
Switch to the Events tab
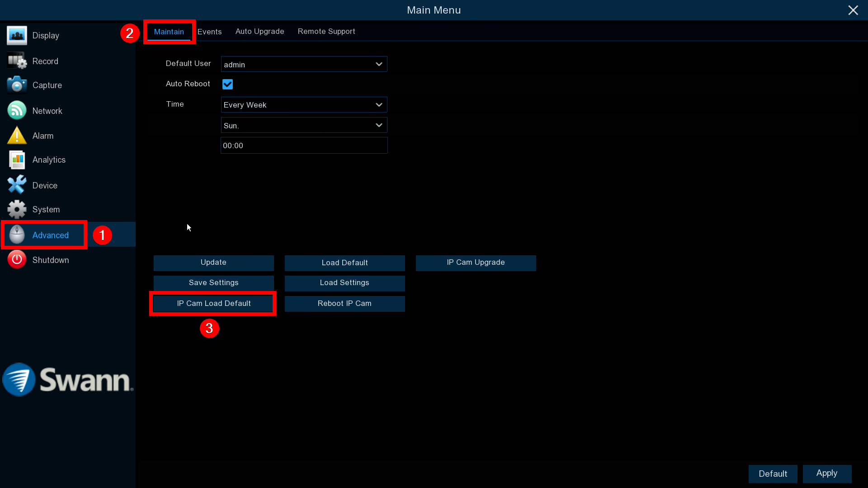[209, 32]
